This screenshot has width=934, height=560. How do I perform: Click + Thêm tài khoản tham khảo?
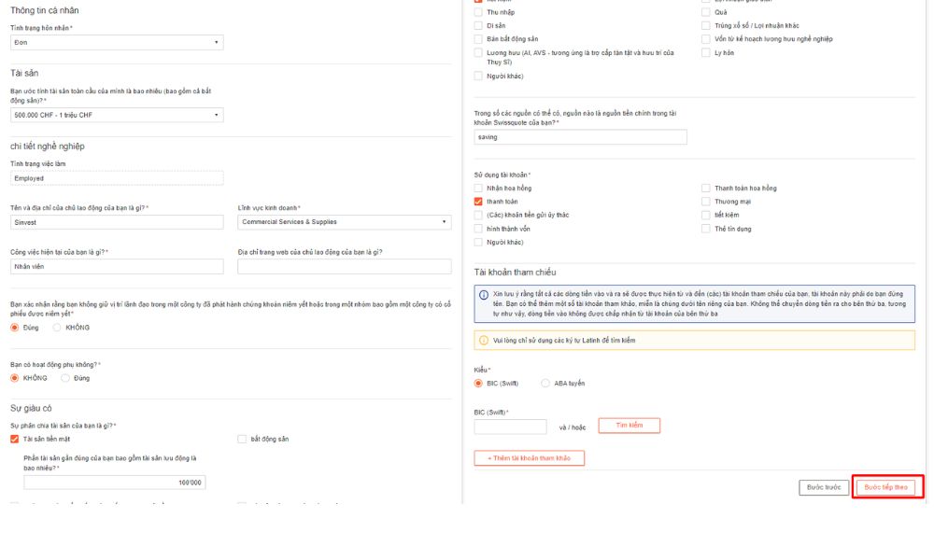pos(530,458)
